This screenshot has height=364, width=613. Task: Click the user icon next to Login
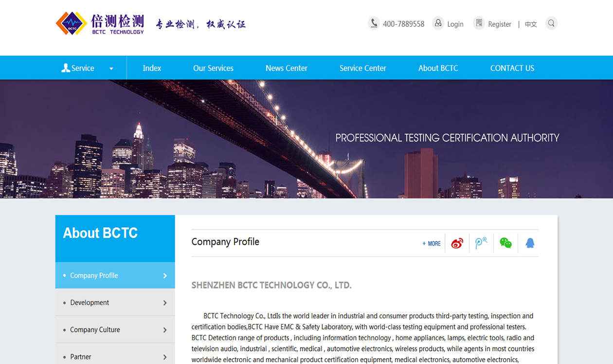(438, 23)
